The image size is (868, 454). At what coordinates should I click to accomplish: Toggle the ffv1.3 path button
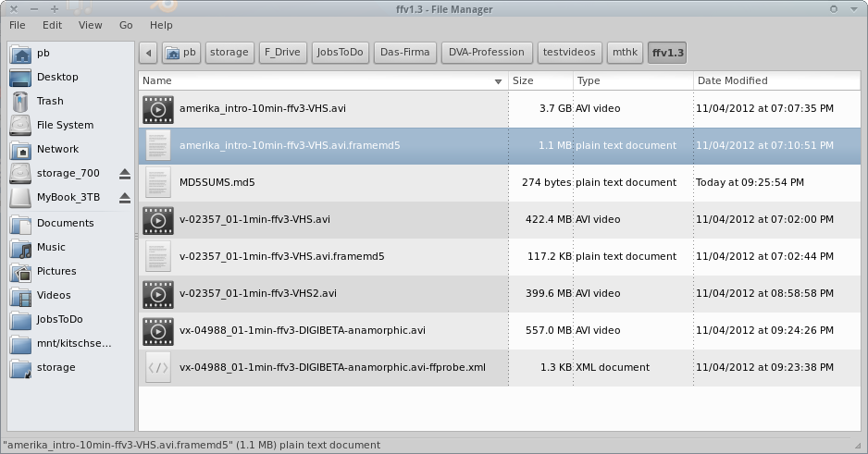(668, 53)
